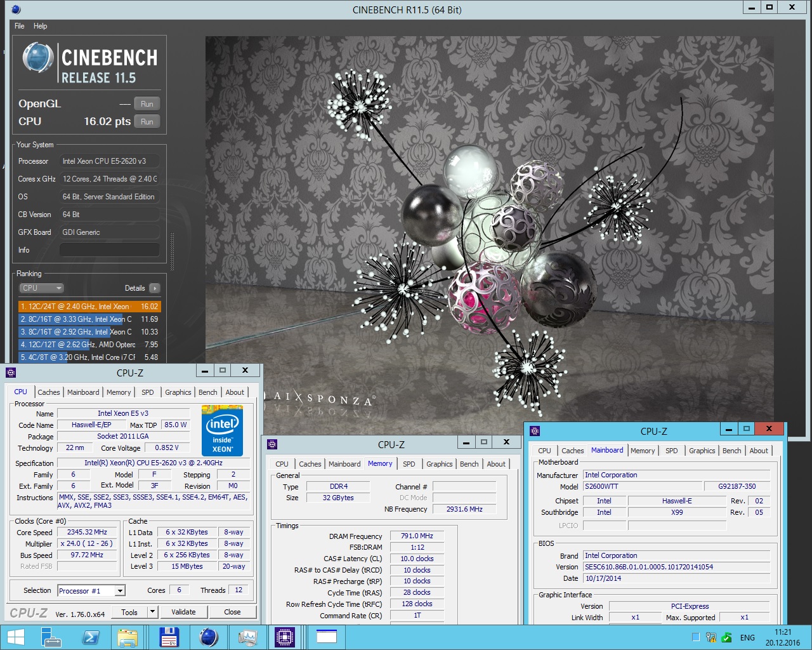Select the CPU-Z chip icon in taskbar
The image size is (812, 650).
[285, 637]
